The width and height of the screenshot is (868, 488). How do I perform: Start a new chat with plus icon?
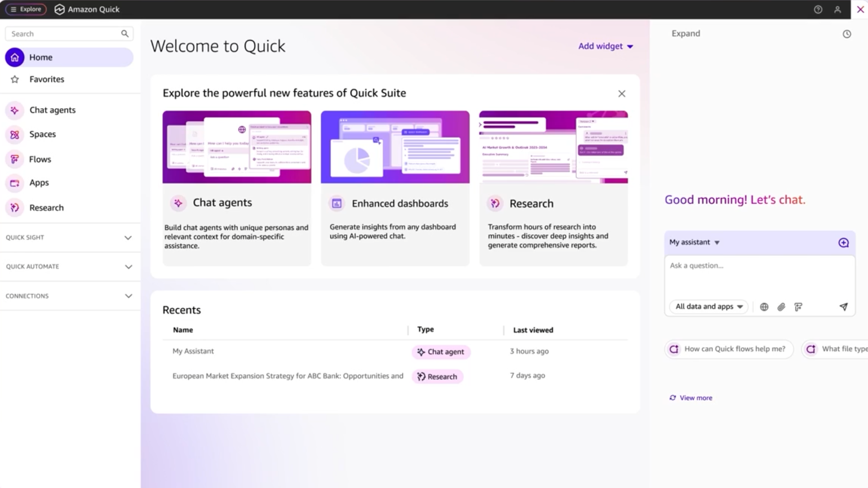[843, 243]
